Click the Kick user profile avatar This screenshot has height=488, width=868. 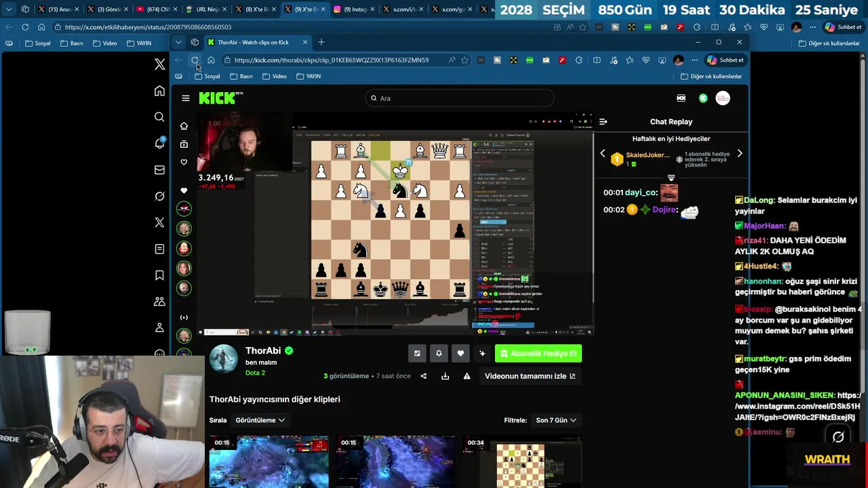tap(723, 98)
